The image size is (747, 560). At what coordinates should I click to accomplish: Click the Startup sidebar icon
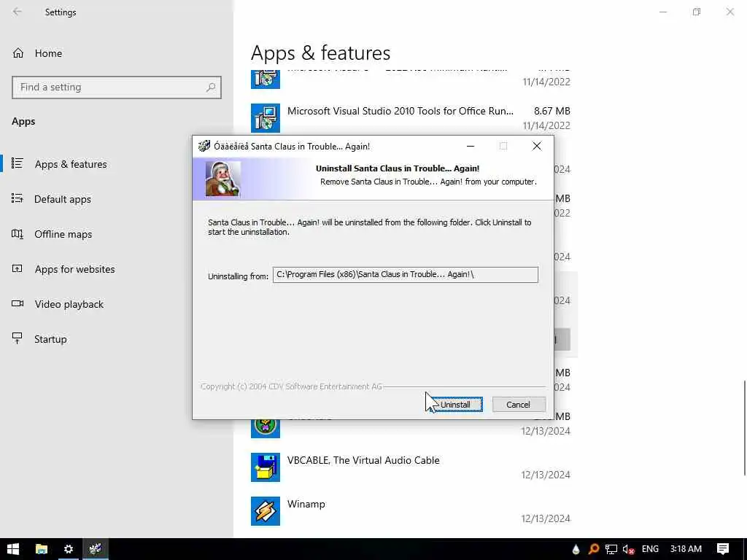click(18, 338)
